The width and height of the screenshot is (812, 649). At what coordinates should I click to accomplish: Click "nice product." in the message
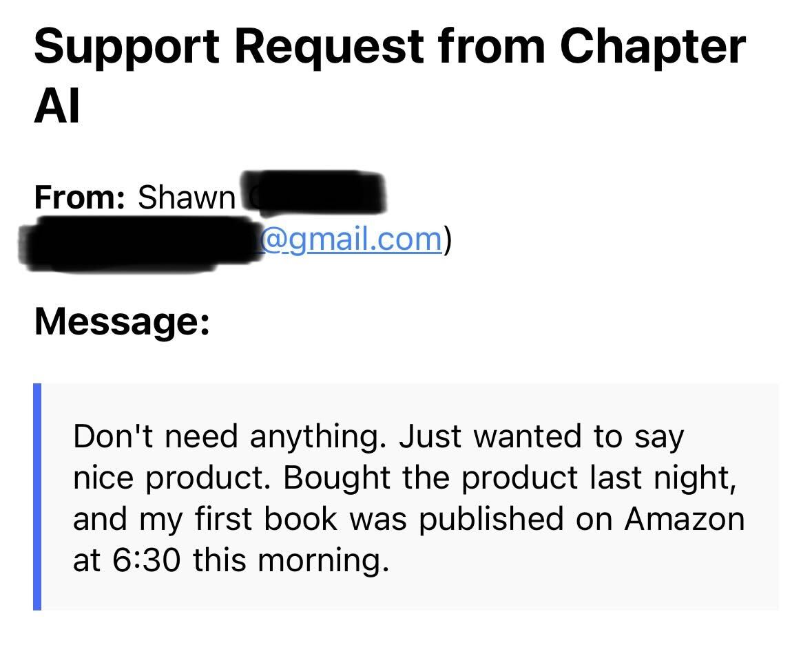(x=172, y=478)
